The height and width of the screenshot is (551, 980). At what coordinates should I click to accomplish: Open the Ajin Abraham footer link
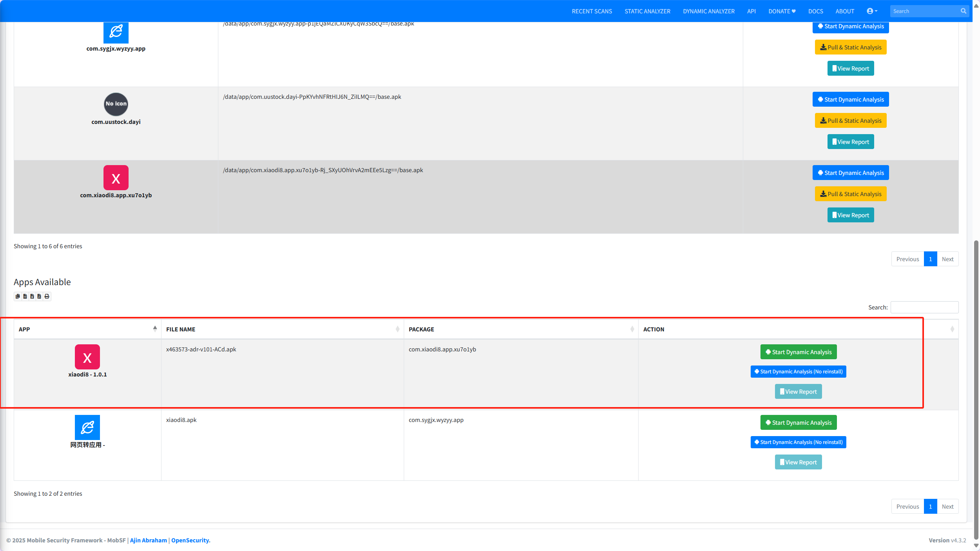(148, 540)
